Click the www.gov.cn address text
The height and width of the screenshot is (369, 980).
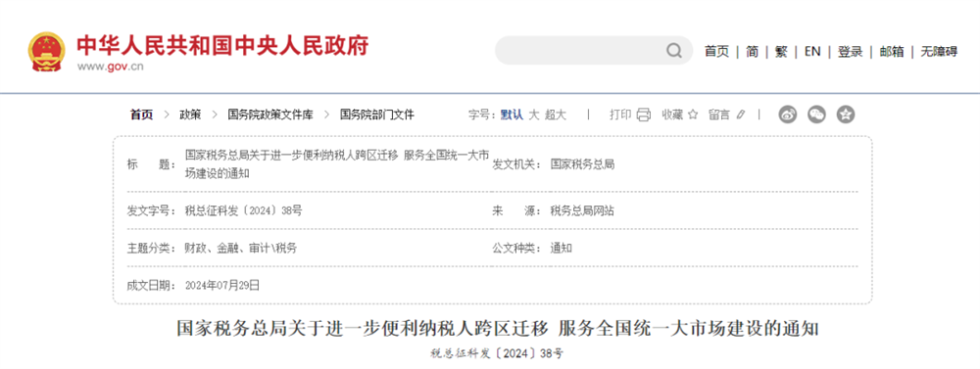tap(110, 68)
